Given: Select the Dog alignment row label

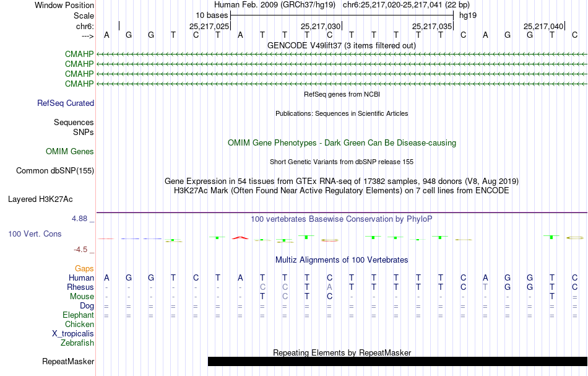Looking at the screenshot, I should coord(87,306).
